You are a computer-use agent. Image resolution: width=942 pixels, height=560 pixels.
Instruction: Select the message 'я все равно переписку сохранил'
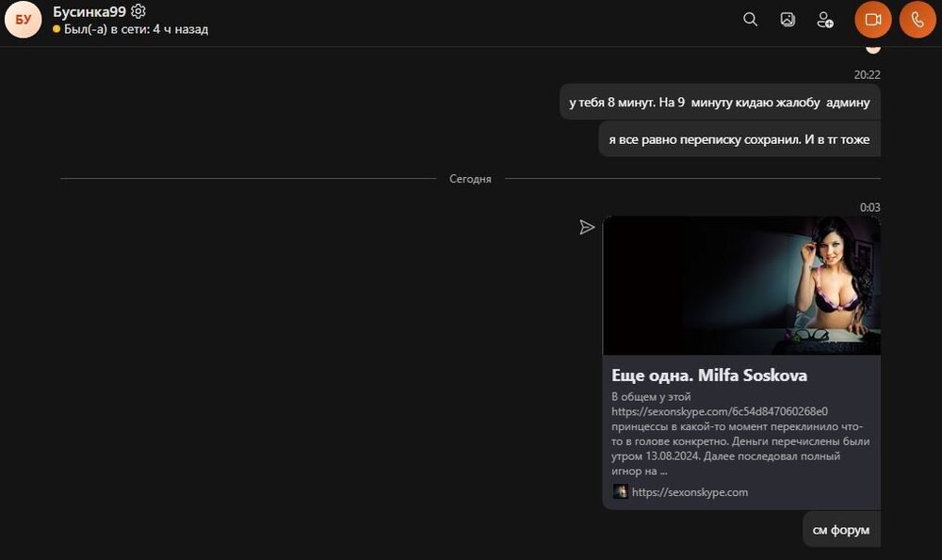739,139
